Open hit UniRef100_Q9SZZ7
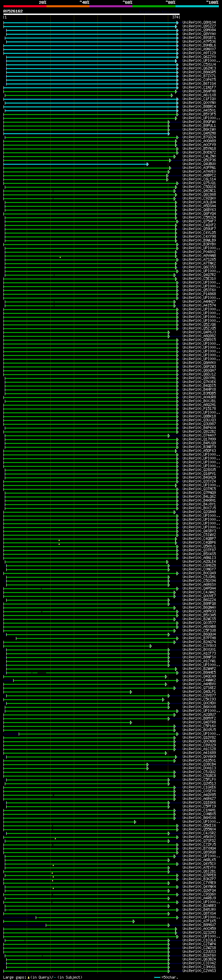The height and width of the screenshot is (980, 222). [199, 26]
